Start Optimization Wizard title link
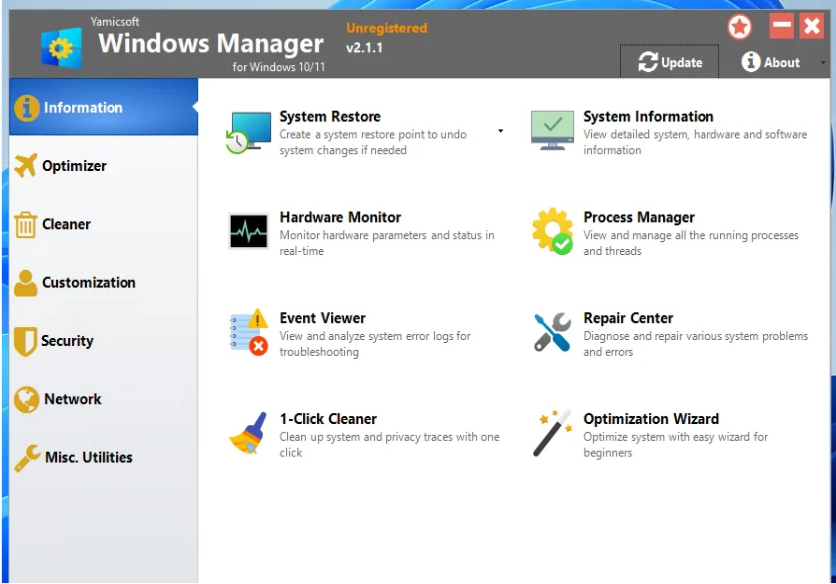The width and height of the screenshot is (836, 584). 651,419
